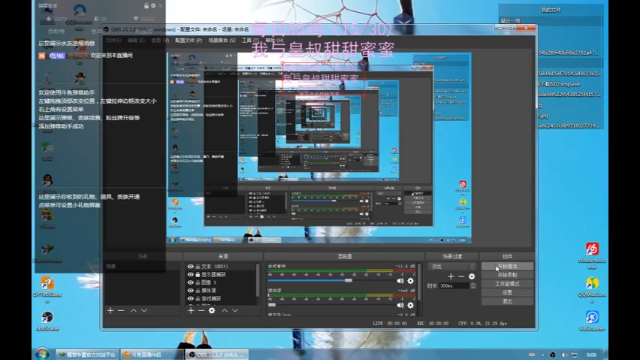640x360 pixels.
Task: Open first mixer channel settings via its gear icon
Action: pyautogui.click(x=410, y=281)
